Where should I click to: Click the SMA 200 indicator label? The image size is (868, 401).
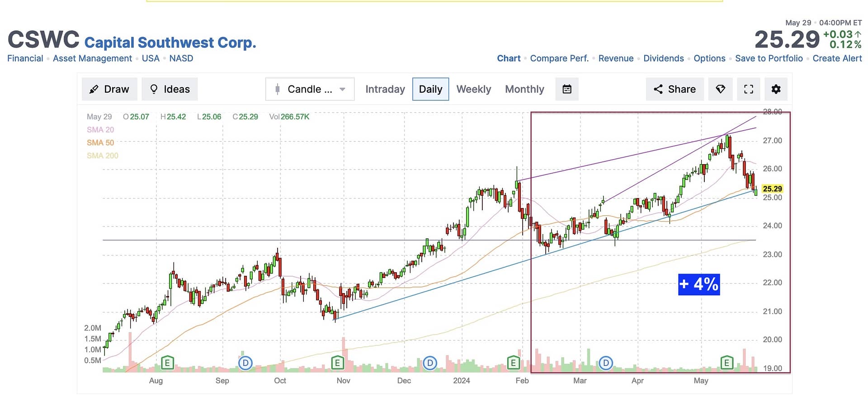103,156
